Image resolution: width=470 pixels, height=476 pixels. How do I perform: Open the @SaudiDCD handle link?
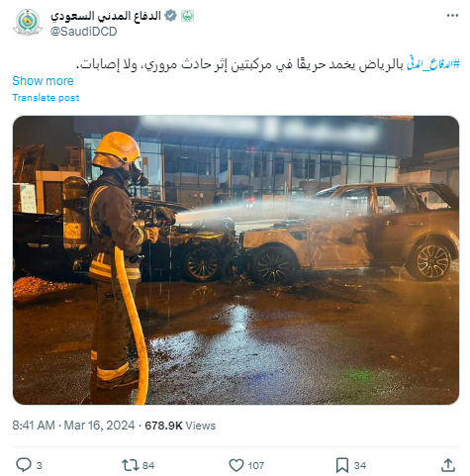pos(84,32)
